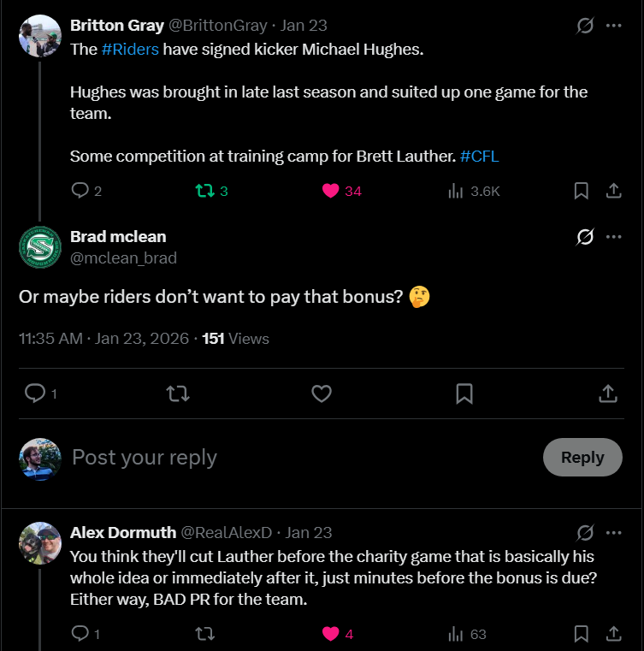Share Brad mclean's post

(x=608, y=394)
